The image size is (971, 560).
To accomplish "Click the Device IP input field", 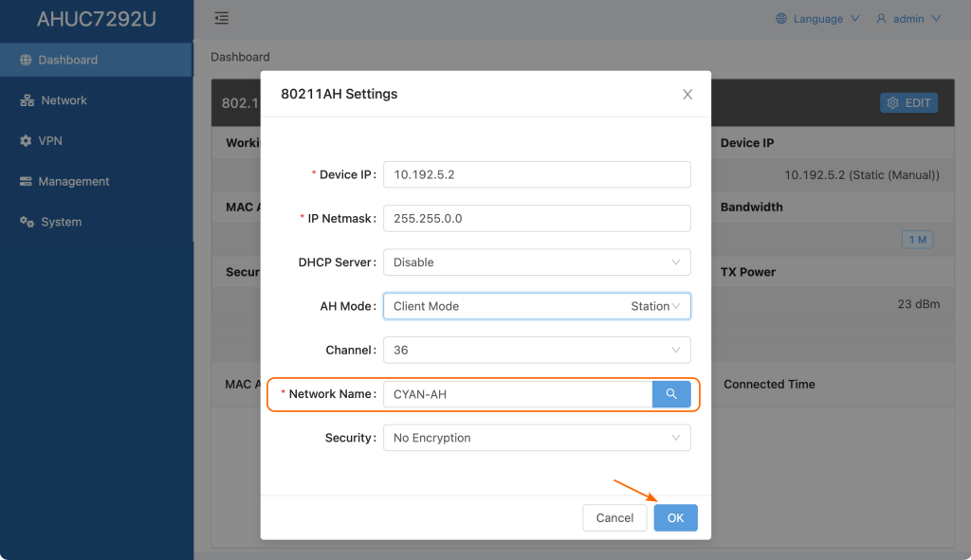I will tap(537, 174).
